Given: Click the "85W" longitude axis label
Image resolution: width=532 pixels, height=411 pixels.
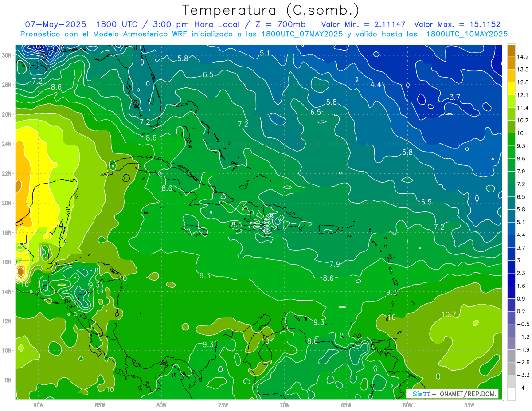Looking at the screenshot, I should pos(100,405).
